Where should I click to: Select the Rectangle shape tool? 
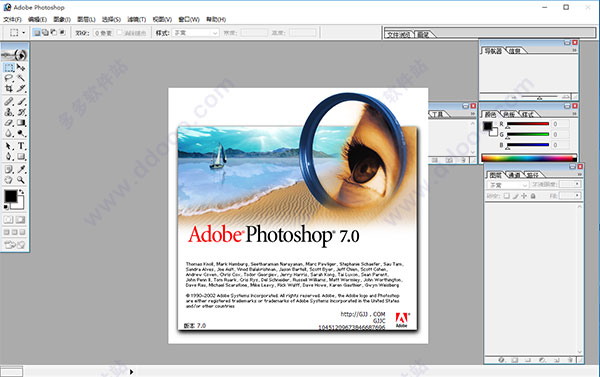[x=21, y=156]
